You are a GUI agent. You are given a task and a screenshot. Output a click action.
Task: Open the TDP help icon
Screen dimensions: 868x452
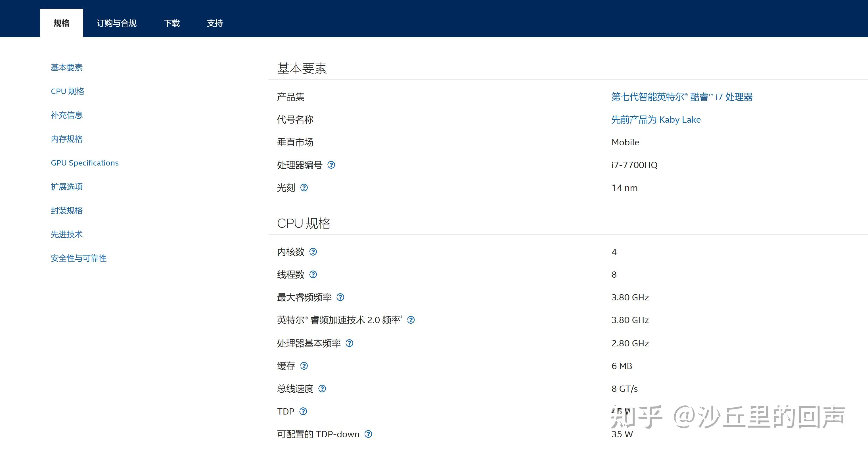pos(303,411)
